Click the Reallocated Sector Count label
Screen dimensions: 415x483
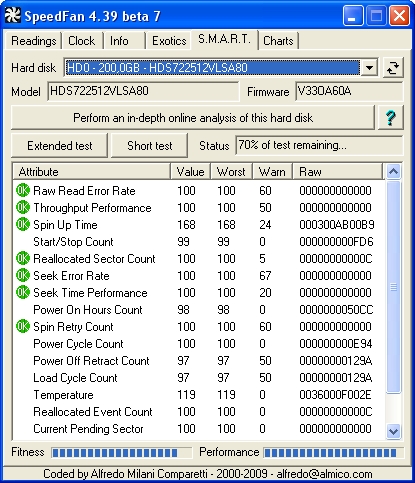[x=94, y=259]
